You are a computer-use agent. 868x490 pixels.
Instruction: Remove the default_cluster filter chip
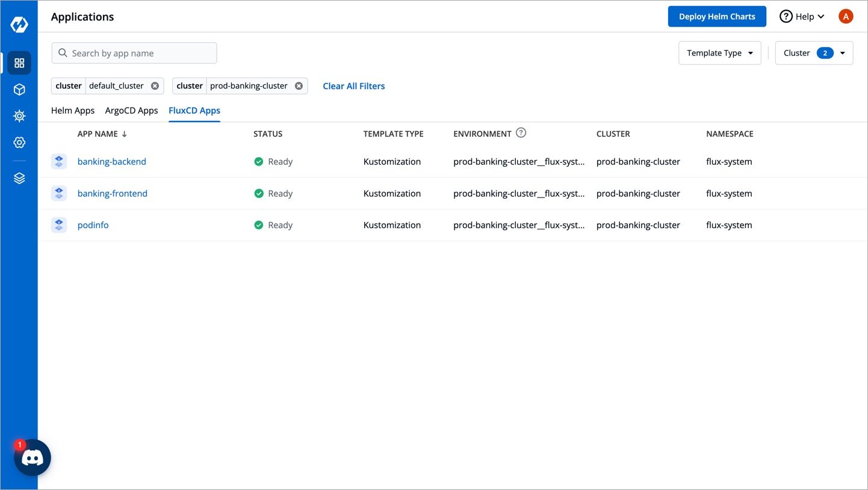(x=155, y=85)
